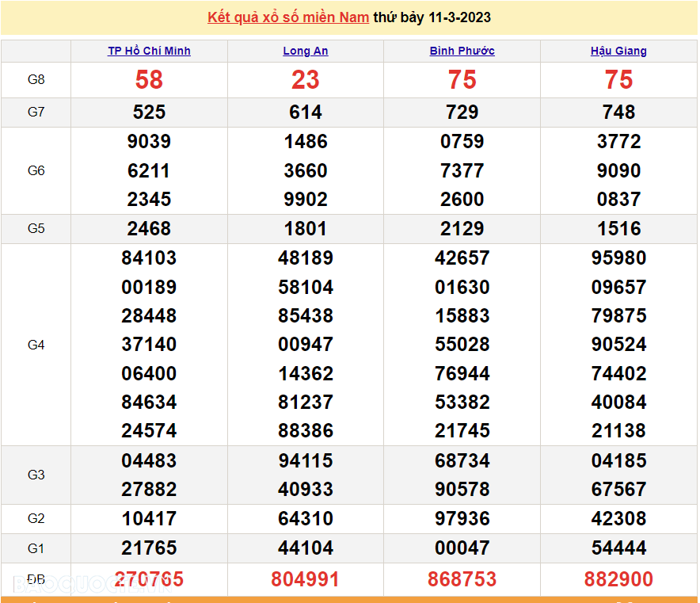Go to the Bình Phước results link
700x603 pixels.
coord(462,51)
